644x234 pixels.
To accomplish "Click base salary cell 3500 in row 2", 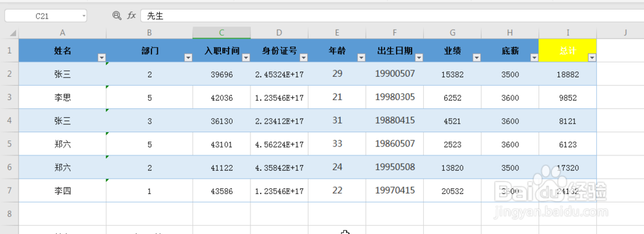I will (510, 74).
